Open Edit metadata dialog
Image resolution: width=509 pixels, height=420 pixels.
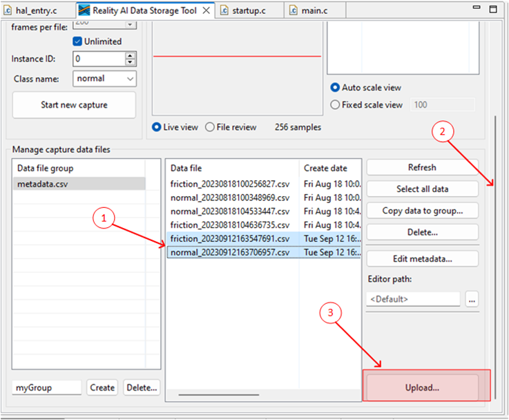click(422, 259)
